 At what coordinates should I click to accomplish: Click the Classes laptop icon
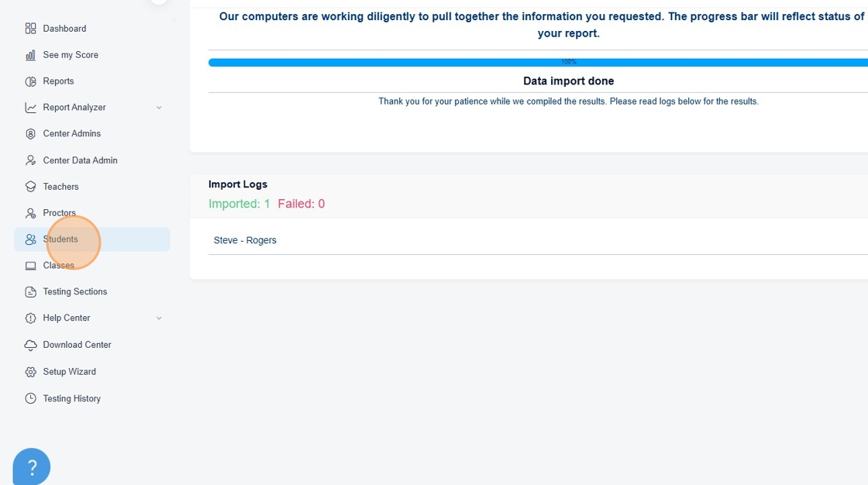(x=30, y=266)
